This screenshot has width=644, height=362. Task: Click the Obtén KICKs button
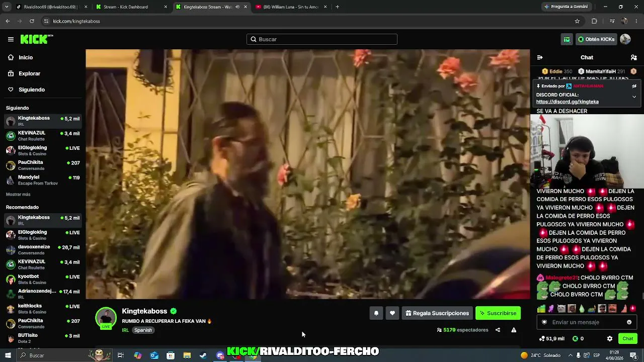[596, 39]
